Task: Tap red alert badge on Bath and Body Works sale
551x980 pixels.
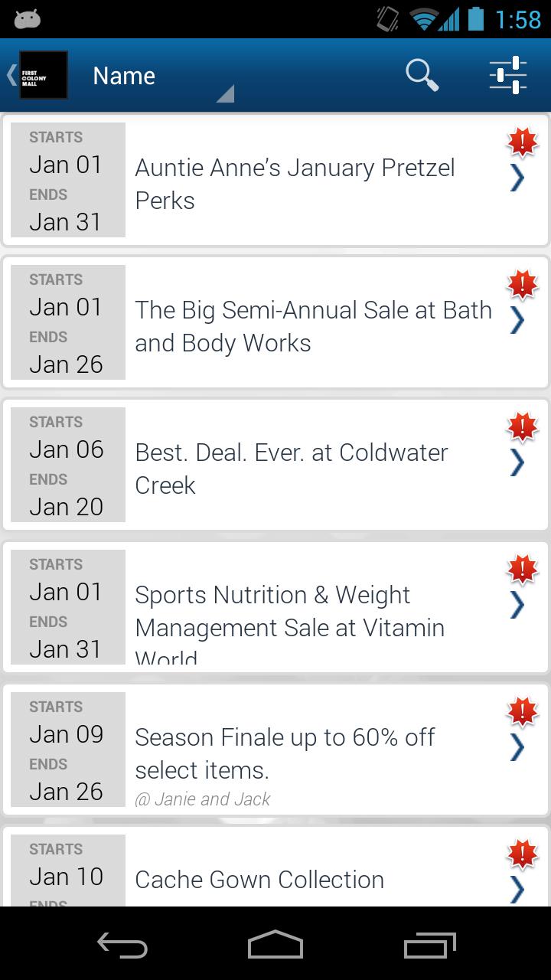Action: [523, 284]
